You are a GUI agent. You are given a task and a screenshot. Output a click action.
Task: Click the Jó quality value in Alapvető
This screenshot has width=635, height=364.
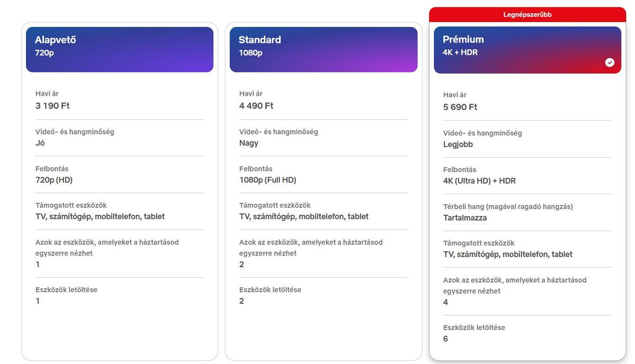coord(40,143)
